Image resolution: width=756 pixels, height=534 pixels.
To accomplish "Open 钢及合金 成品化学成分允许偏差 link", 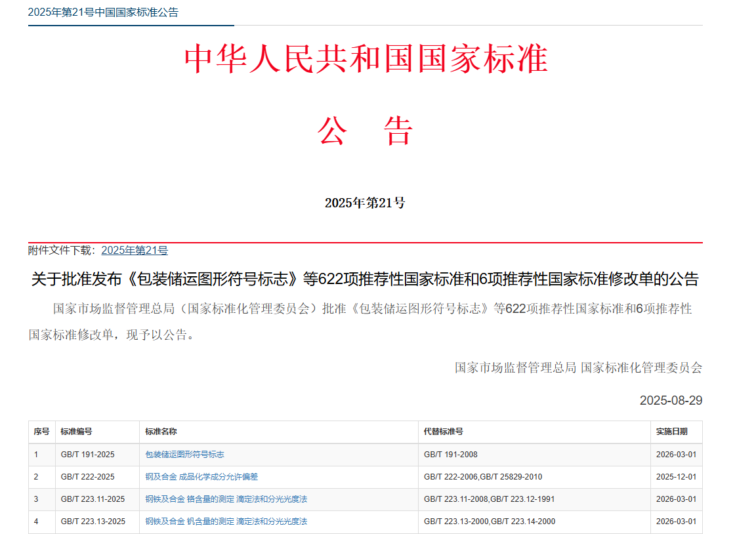I will 201,477.
